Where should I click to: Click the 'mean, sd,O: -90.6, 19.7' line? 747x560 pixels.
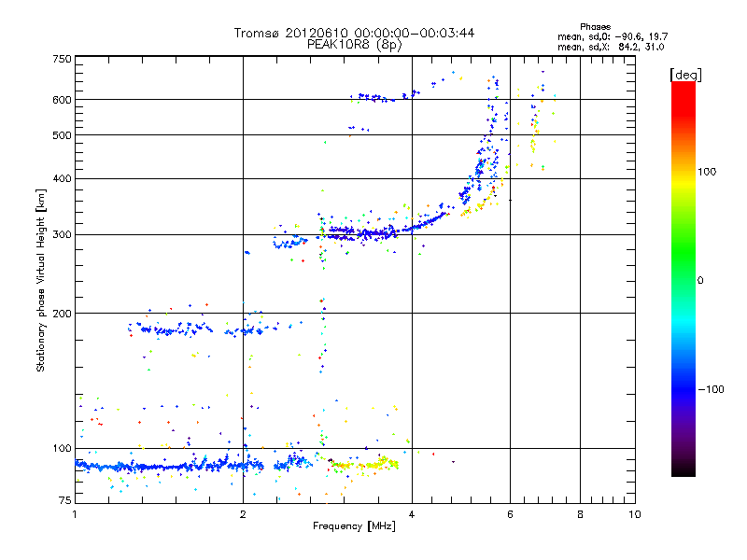pyautogui.click(x=613, y=36)
